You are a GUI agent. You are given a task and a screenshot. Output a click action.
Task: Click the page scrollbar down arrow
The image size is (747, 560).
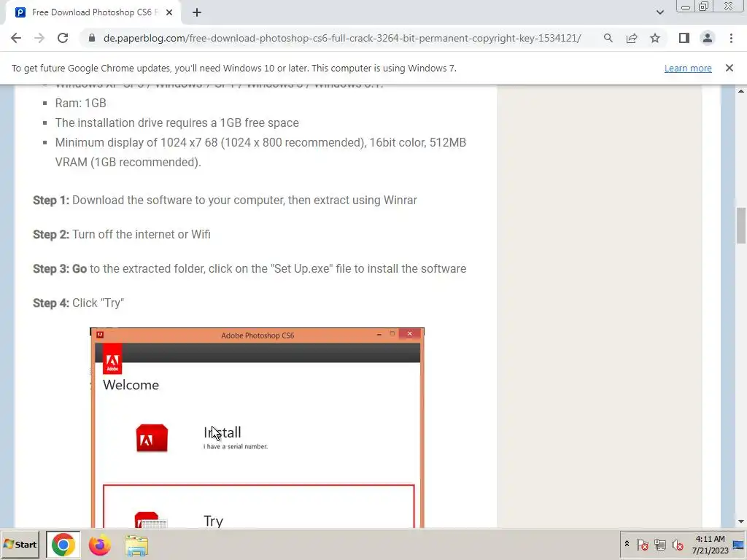[x=741, y=522]
